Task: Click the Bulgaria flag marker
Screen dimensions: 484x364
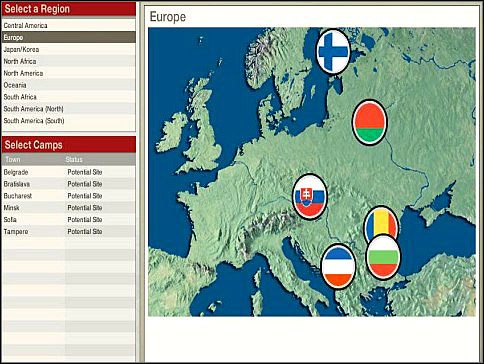Action: pos(383,257)
